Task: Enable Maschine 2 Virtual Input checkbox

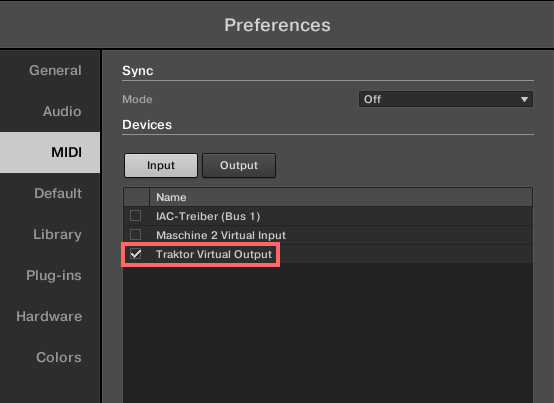Action: click(135, 235)
